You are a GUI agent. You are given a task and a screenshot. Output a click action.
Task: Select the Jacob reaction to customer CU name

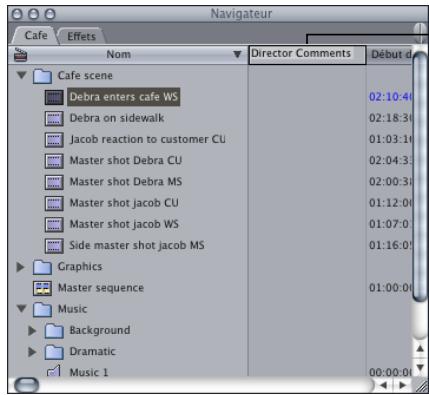(x=148, y=139)
